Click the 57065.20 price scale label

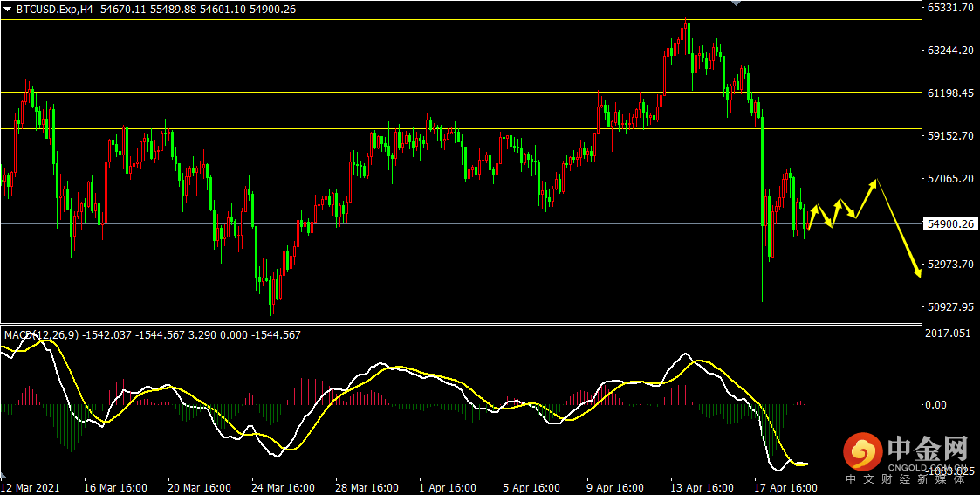coord(950,179)
